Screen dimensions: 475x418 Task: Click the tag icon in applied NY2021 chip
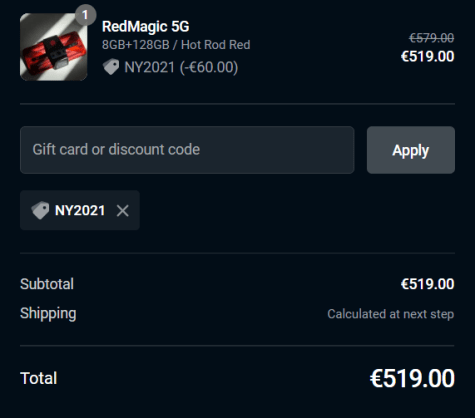[40, 210]
